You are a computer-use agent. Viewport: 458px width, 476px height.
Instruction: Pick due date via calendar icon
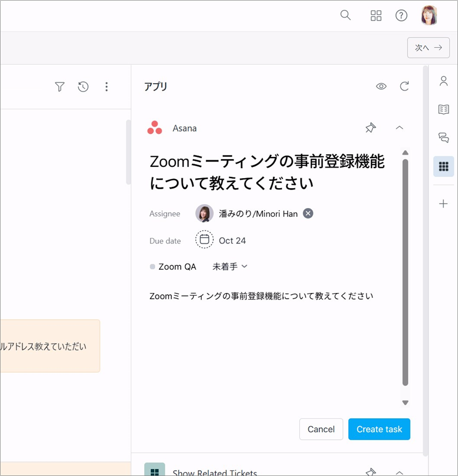(204, 240)
